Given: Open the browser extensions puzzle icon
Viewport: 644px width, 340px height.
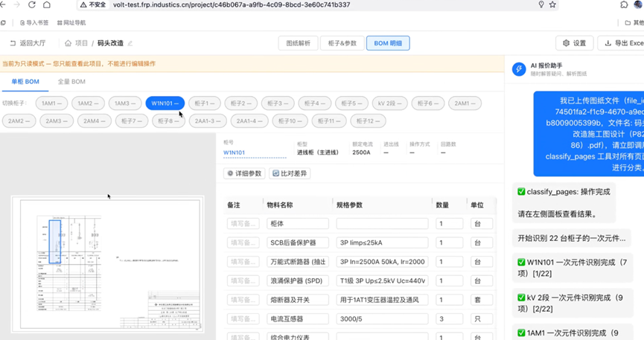Looking at the screenshot, I should [624, 4].
